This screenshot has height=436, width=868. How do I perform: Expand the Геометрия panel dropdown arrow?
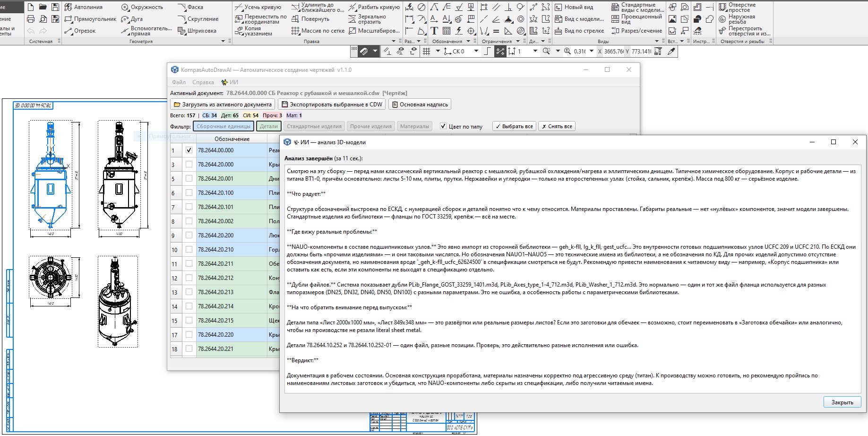pos(223,42)
